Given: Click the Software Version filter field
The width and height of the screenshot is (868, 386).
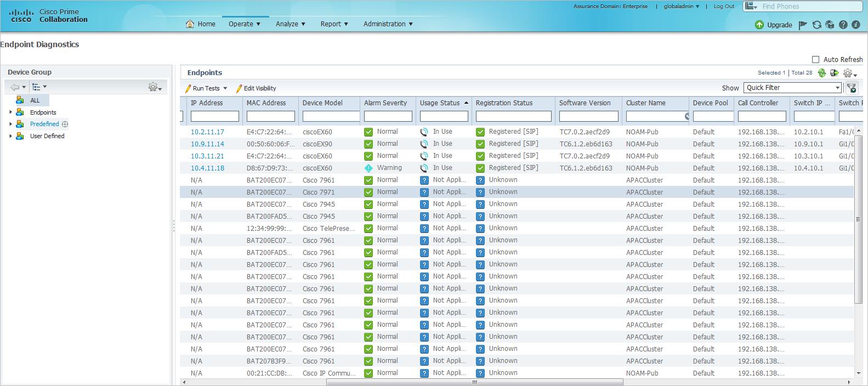Looking at the screenshot, I should [x=589, y=116].
